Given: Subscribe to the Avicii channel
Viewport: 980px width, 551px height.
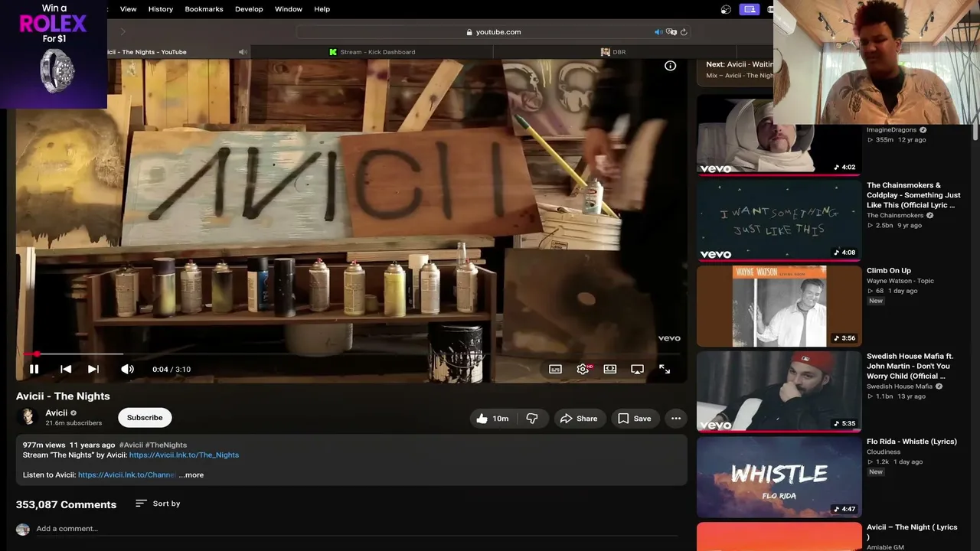Looking at the screenshot, I should (145, 418).
